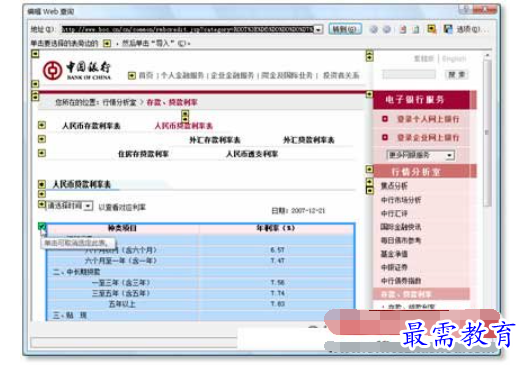Select table arrow marker before 首页 navigation
Viewport: 524px width, 366px height.
pos(132,76)
